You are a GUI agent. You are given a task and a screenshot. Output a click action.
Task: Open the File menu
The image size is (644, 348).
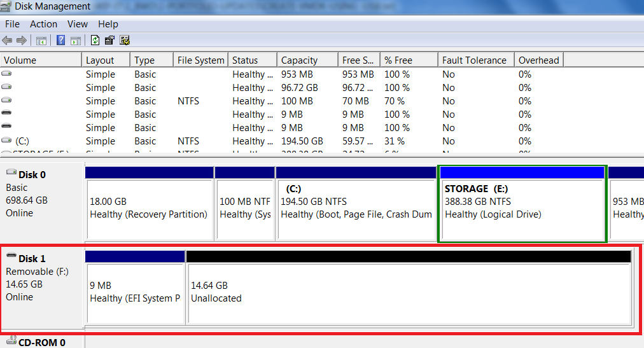click(x=12, y=24)
